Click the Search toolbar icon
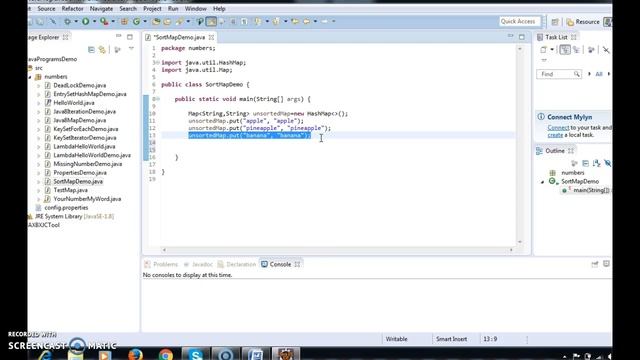The height and width of the screenshot is (360, 640). (x=179, y=21)
